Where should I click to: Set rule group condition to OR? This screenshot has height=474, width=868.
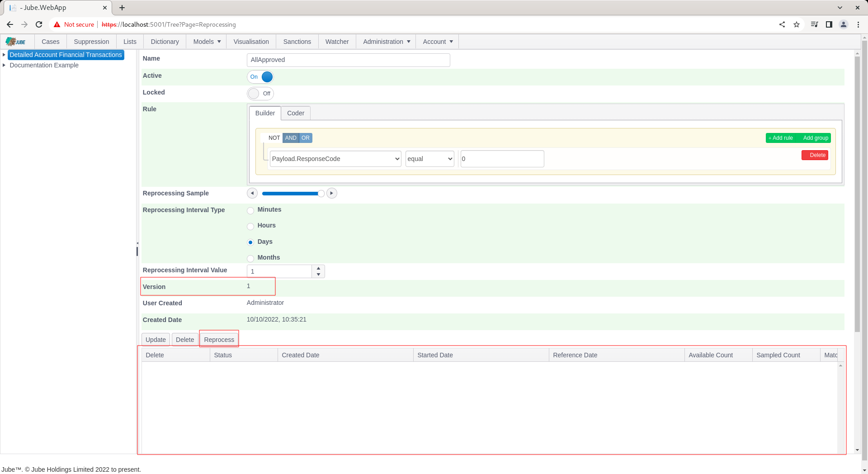tap(306, 138)
